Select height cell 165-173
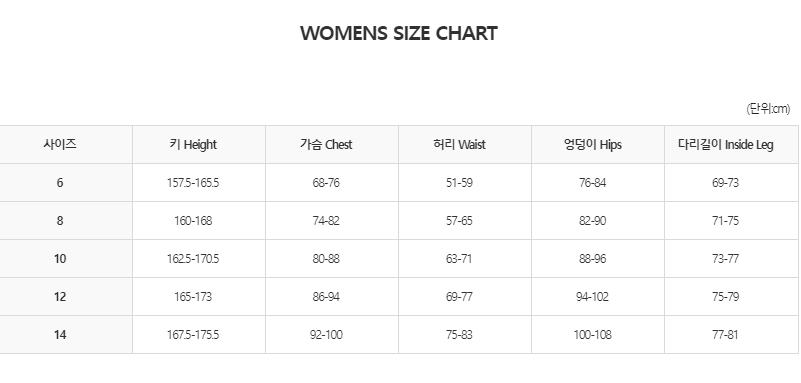The height and width of the screenshot is (383, 801). (x=193, y=297)
